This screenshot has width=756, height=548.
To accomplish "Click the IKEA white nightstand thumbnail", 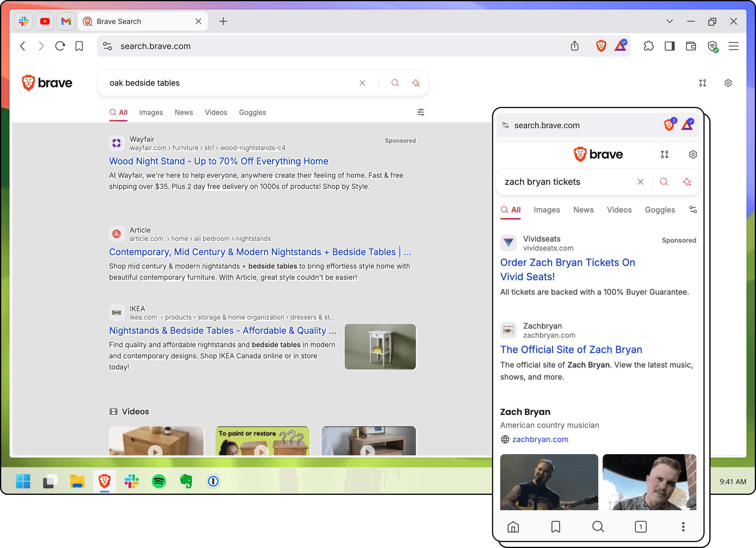I will (380, 347).
